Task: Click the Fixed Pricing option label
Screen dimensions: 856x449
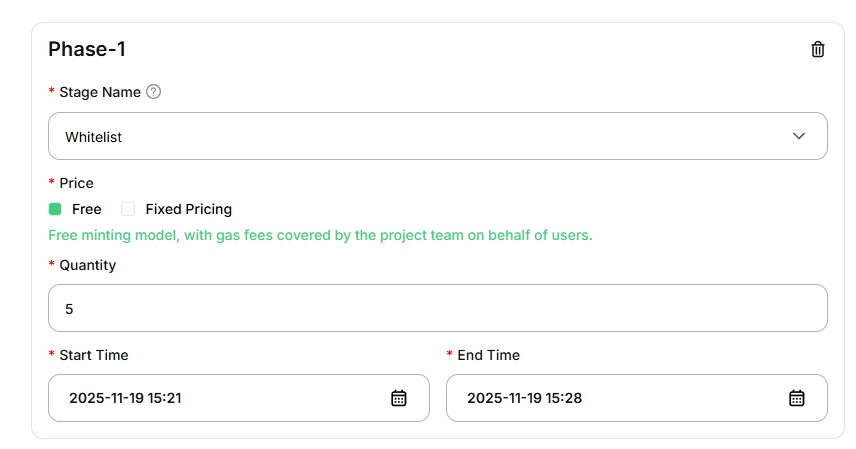Action: [x=188, y=209]
